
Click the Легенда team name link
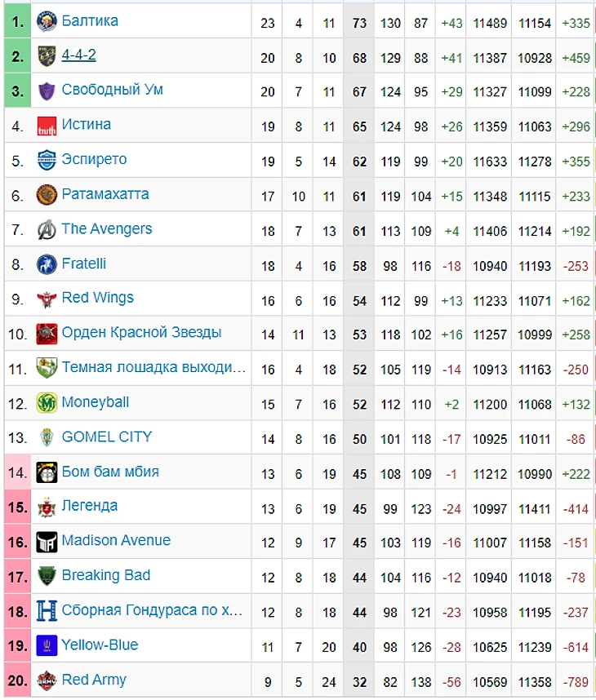tap(90, 506)
